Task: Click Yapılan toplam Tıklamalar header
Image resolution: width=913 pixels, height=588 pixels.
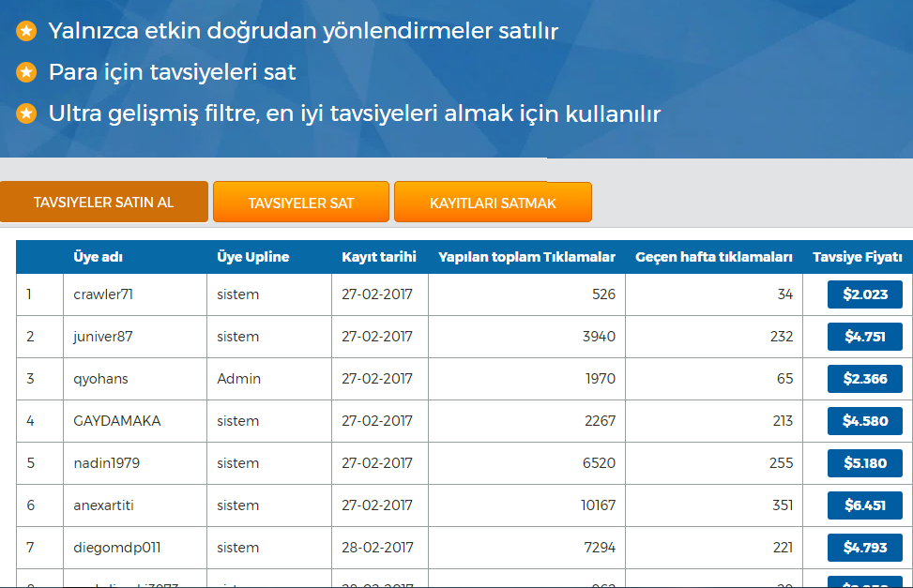Action: [526, 257]
